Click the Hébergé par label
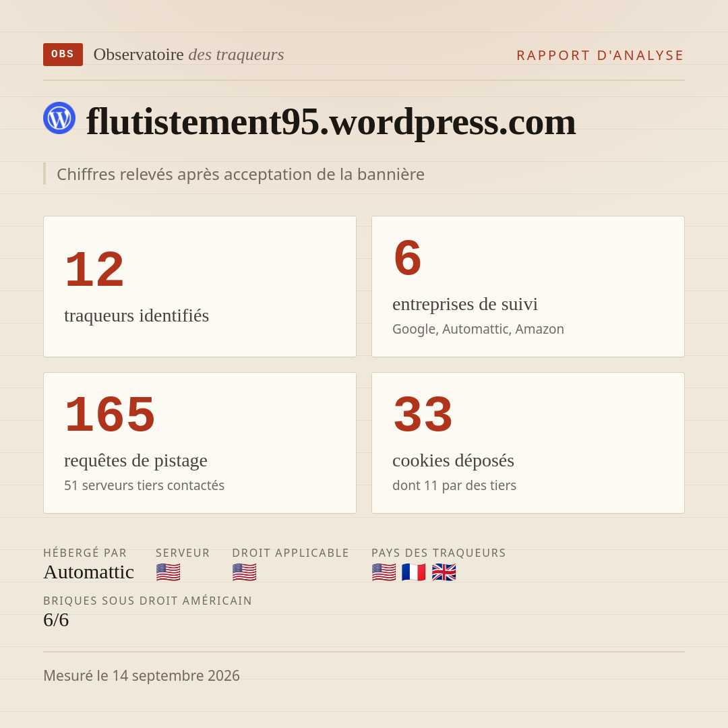728x728 pixels. coord(85,553)
